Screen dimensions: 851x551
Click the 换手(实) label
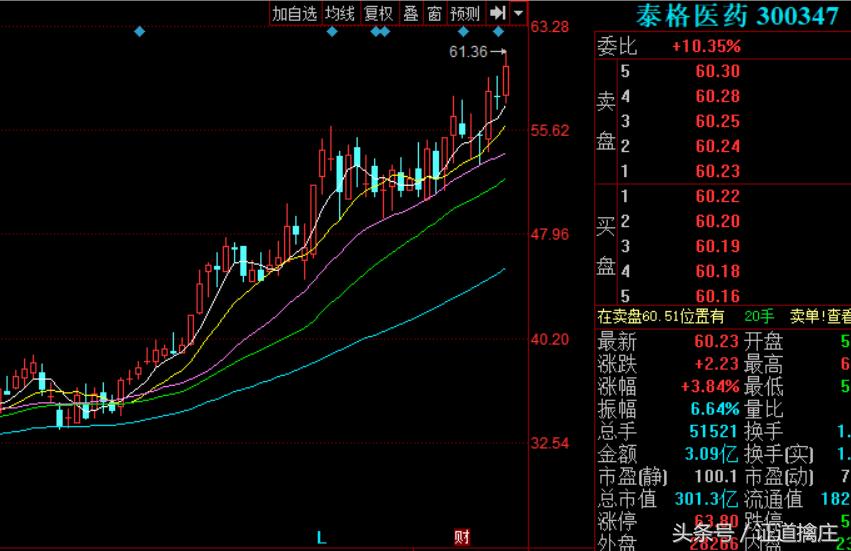[779, 454]
